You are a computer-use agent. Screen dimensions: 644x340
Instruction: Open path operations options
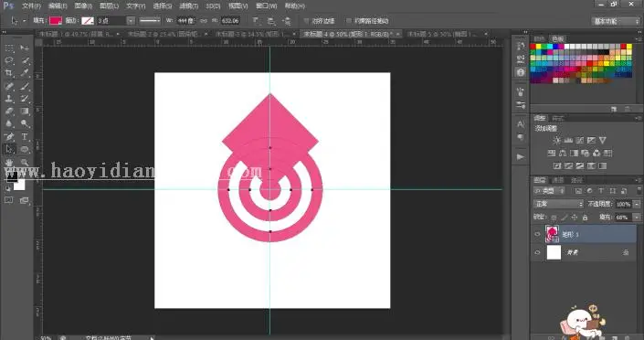[x=256, y=21]
